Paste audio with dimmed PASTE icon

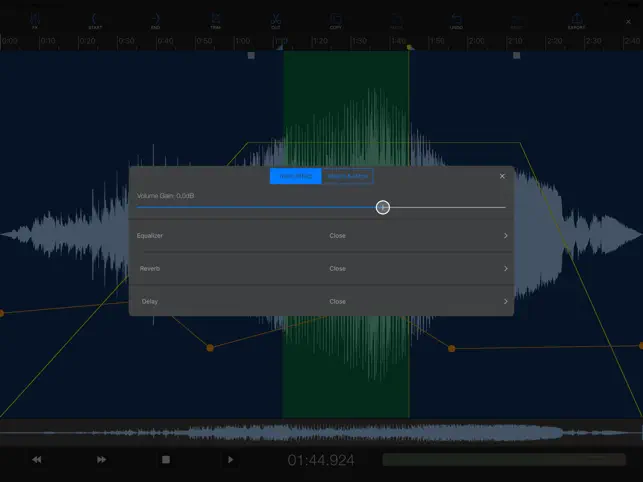point(396,21)
